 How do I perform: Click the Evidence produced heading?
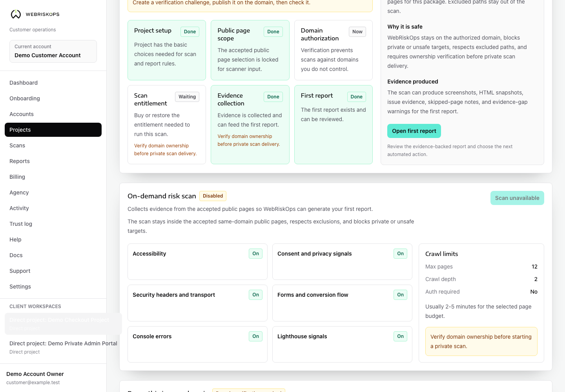coord(413,82)
